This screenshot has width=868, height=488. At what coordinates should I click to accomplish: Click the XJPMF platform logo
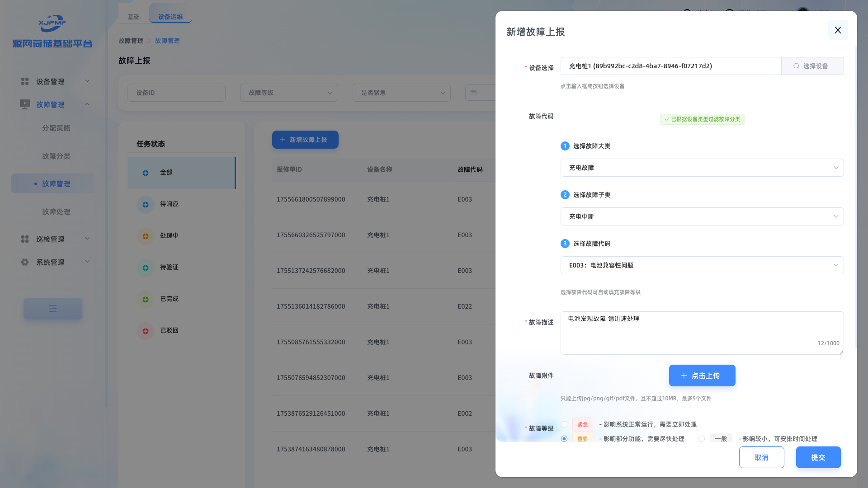pyautogui.click(x=52, y=23)
